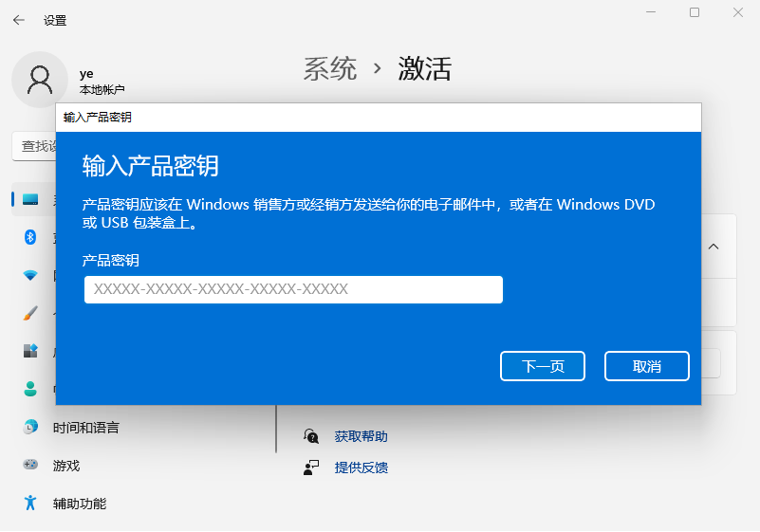Open the Personalization paintbrush icon
760x532 pixels.
click(x=30, y=313)
